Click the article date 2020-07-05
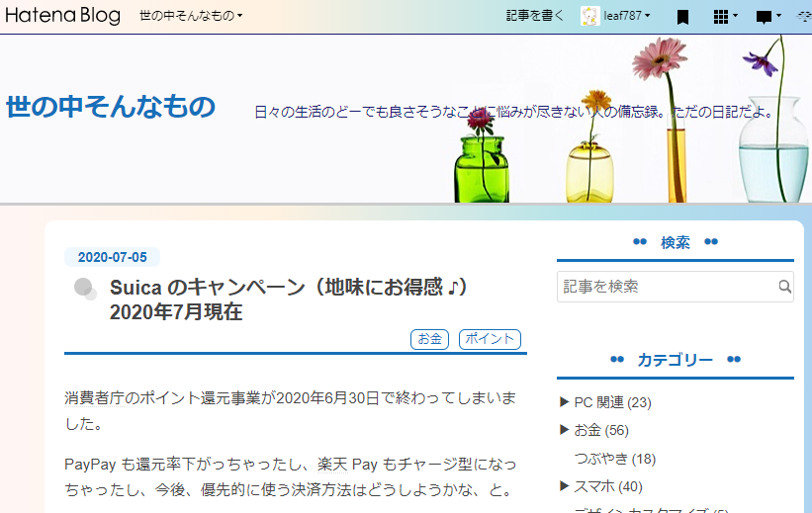Screen dimensions: 812x513 113,257
